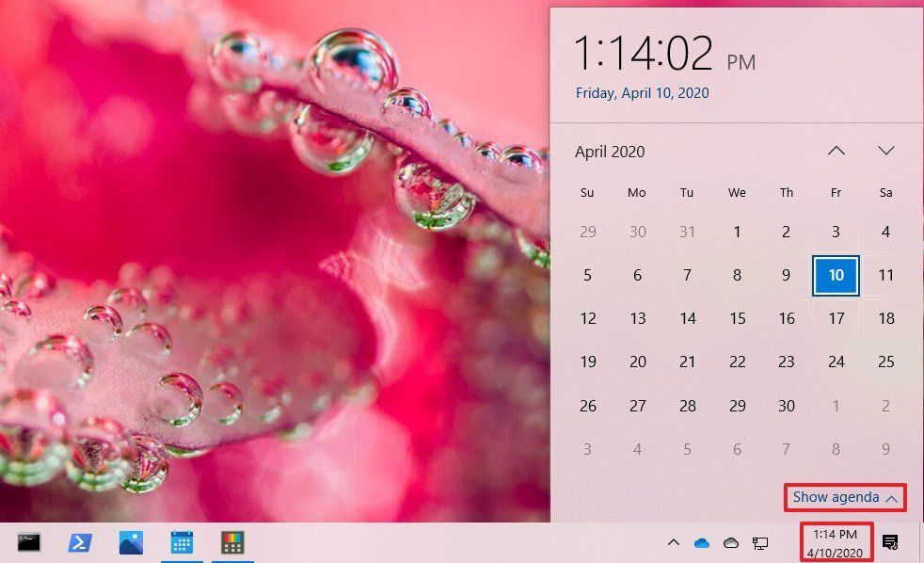Launch the colorful grid app from the taskbar
The width and height of the screenshot is (924, 563).
[x=232, y=543]
